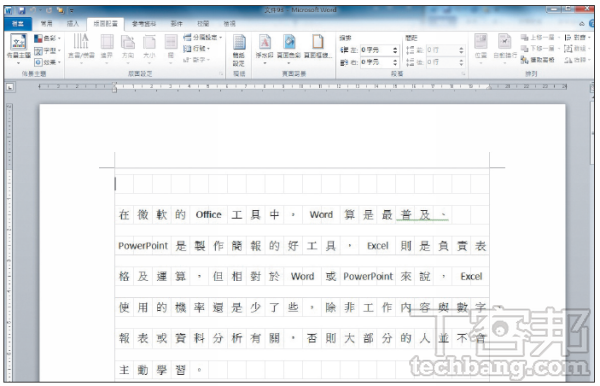This screenshot has width=600, height=386.
Task: Switch to the 參考資料 References tab
Action: (144, 24)
